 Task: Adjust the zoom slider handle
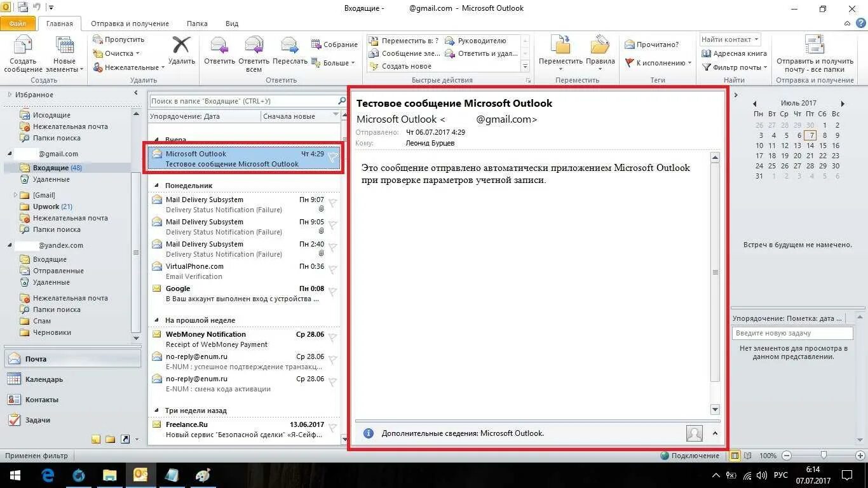pyautogui.click(x=824, y=456)
